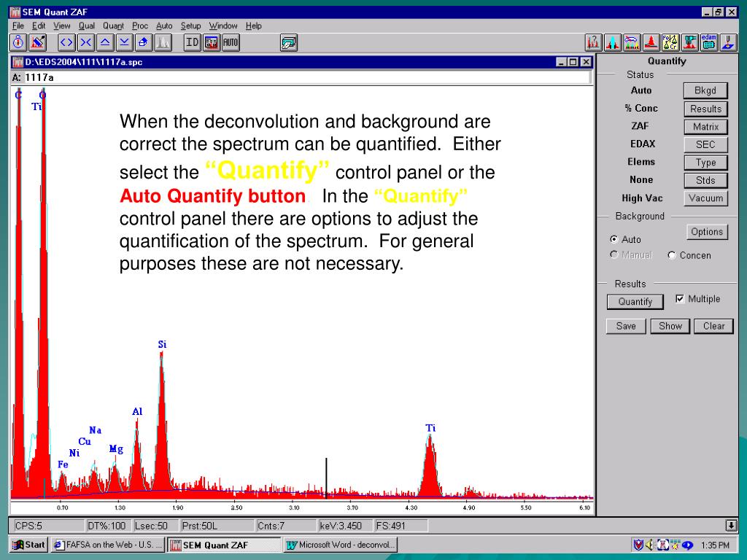Click the background Options button

click(x=707, y=232)
